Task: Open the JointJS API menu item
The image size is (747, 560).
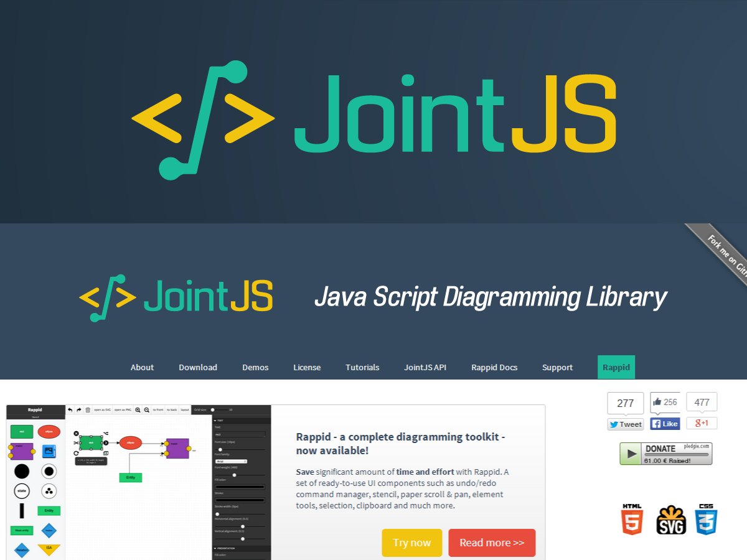Action: click(425, 367)
